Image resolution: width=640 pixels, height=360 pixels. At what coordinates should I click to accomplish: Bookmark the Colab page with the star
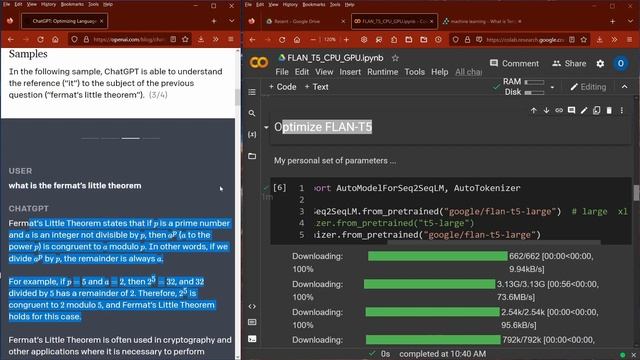pyautogui.click(x=584, y=40)
